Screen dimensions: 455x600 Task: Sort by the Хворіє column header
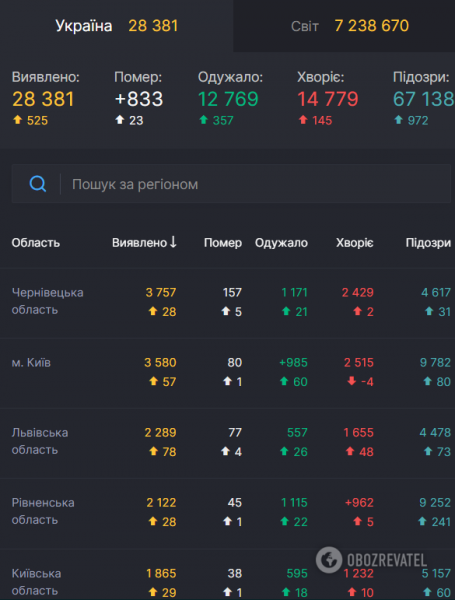click(x=355, y=243)
